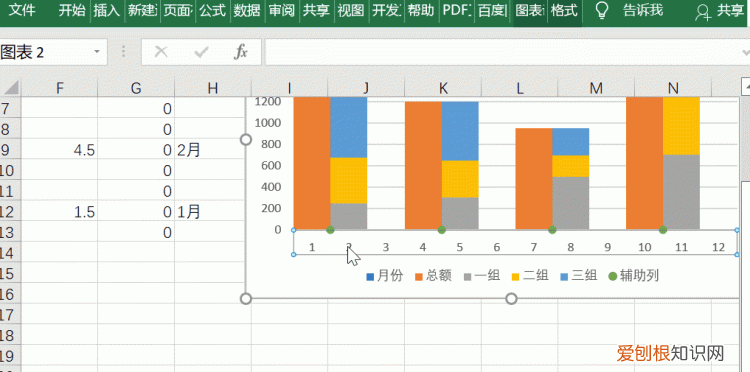Click the 月份 legend entry
Image resolution: width=750 pixels, height=372 pixels.
[x=385, y=276]
